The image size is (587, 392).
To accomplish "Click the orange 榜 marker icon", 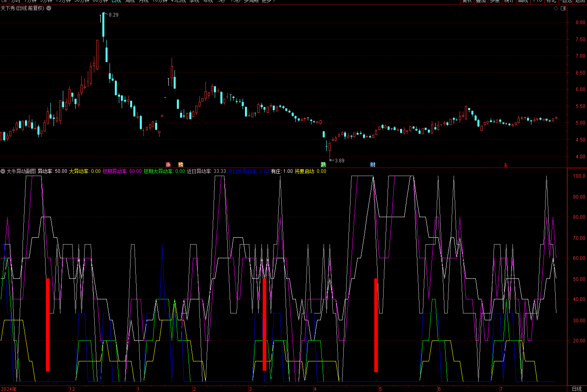I will (180, 164).
